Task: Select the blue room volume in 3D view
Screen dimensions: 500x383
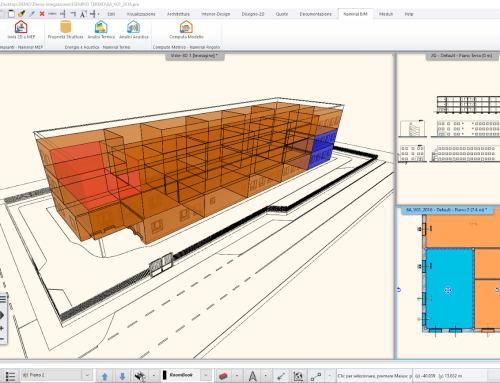Action: tap(322, 149)
